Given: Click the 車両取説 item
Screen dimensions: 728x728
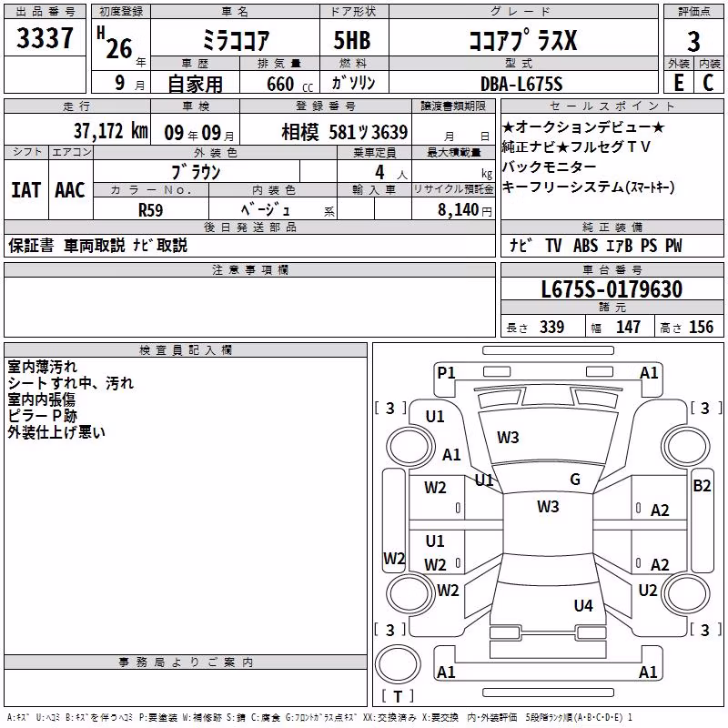Looking at the screenshot, I should [95, 245].
